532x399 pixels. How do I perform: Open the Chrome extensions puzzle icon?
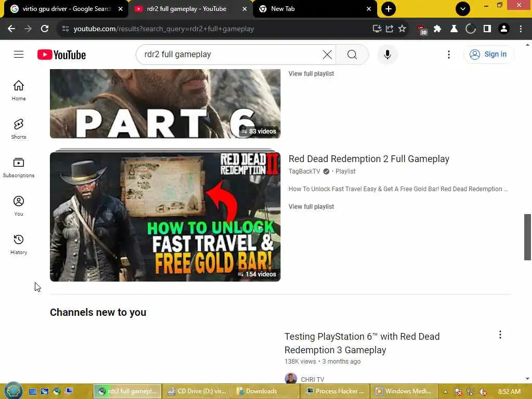click(437, 29)
